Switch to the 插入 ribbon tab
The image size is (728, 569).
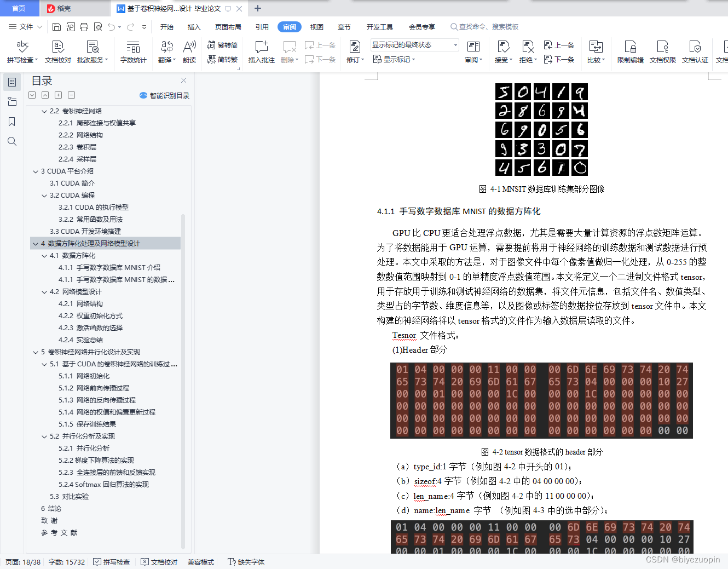pos(194,27)
